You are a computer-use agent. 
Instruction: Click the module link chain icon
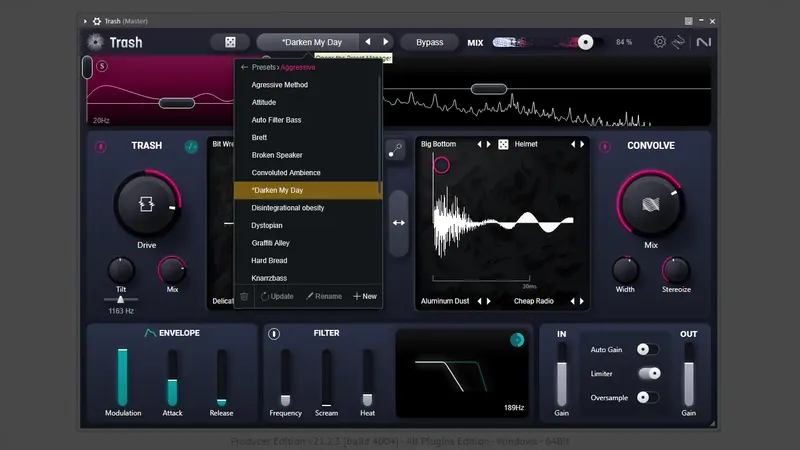point(395,150)
